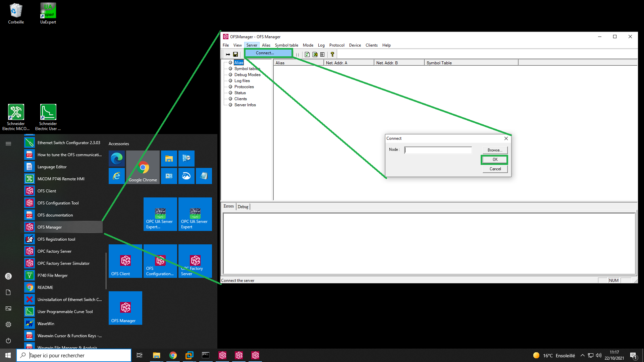Switch to the Debug tab
The width and height of the screenshot is (644, 362).
(x=243, y=207)
